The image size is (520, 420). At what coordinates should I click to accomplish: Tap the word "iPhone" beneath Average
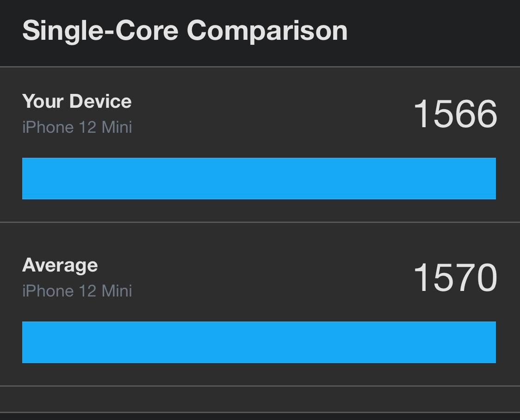48,291
